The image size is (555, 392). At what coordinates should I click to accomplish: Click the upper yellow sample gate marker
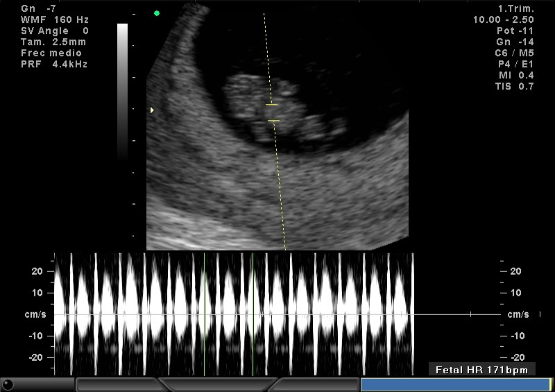tap(271, 105)
